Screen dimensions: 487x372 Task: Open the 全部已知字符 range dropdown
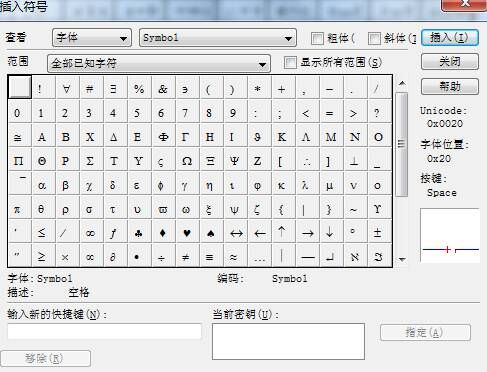[159, 63]
